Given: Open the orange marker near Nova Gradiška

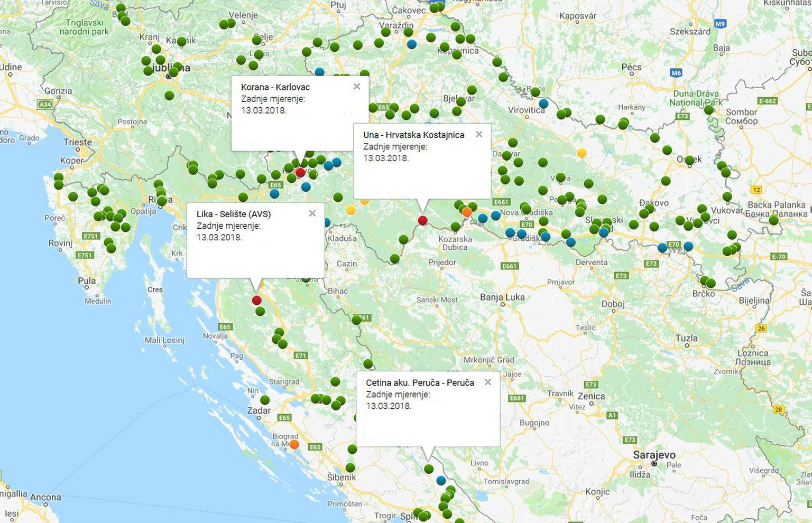Looking at the screenshot, I should [x=467, y=212].
